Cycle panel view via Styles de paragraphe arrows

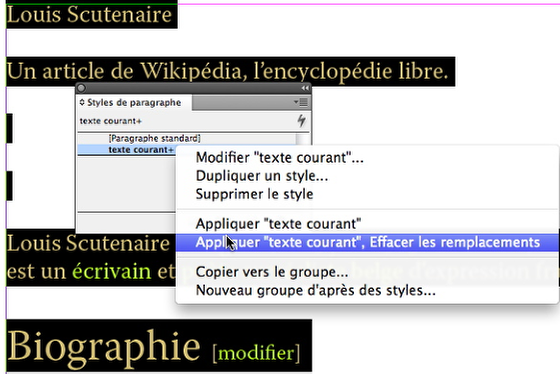(x=82, y=103)
